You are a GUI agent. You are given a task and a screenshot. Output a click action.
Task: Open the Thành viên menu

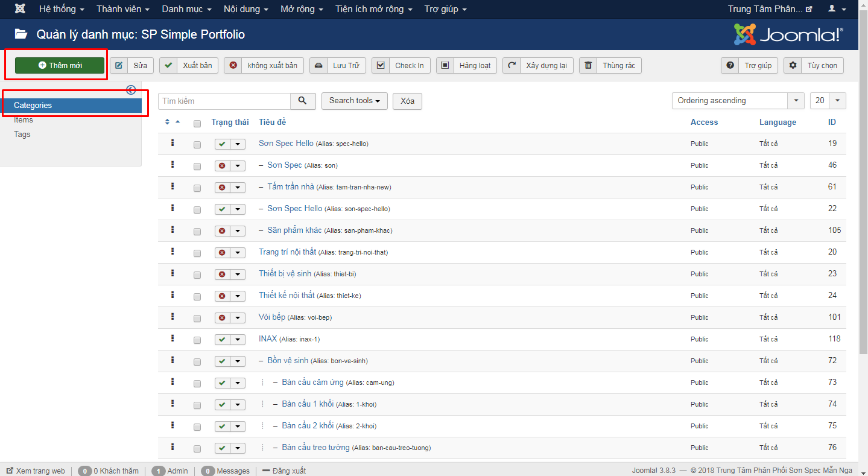coord(122,9)
